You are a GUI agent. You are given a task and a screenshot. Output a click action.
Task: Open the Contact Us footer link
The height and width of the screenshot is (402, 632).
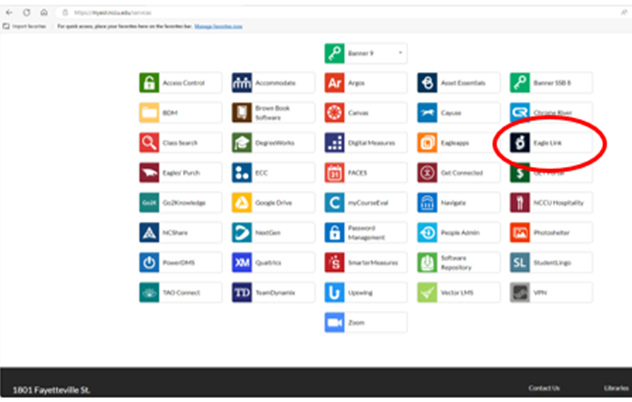(543, 388)
